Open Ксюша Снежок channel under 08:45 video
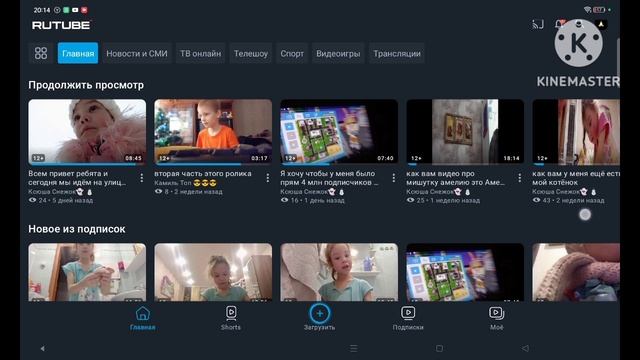Screen dimensions: 640x360 [x=60, y=191]
